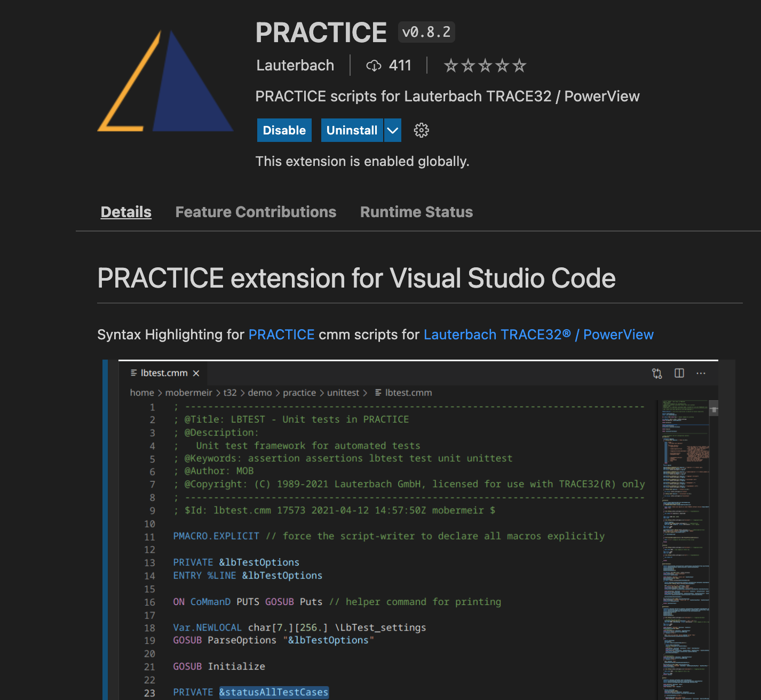This screenshot has height=700, width=761.
Task: Click 'unittest' breadcrumb segment
Action: [x=343, y=393]
